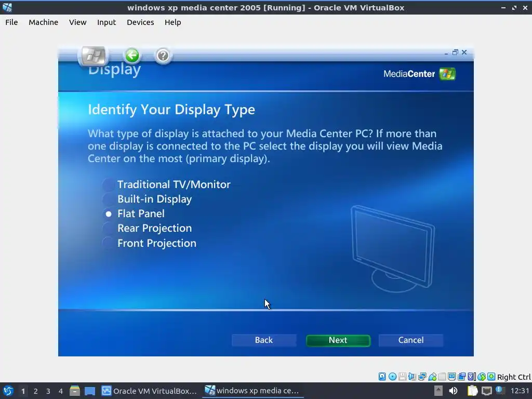The image size is (532, 399).
Task: Restore the Media Center window
Action: 455,52
